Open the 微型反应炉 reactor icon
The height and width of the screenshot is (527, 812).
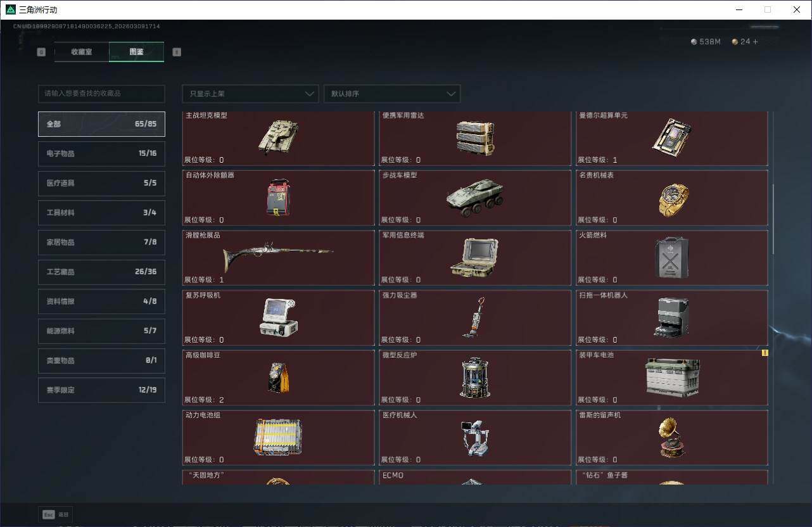(x=475, y=378)
